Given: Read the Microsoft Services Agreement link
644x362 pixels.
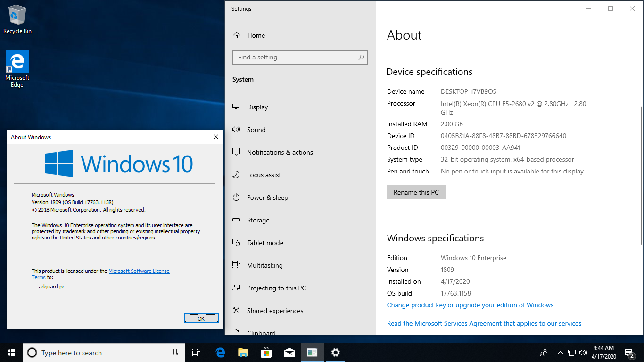Looking at the screenshot, I should click(484, 323).
